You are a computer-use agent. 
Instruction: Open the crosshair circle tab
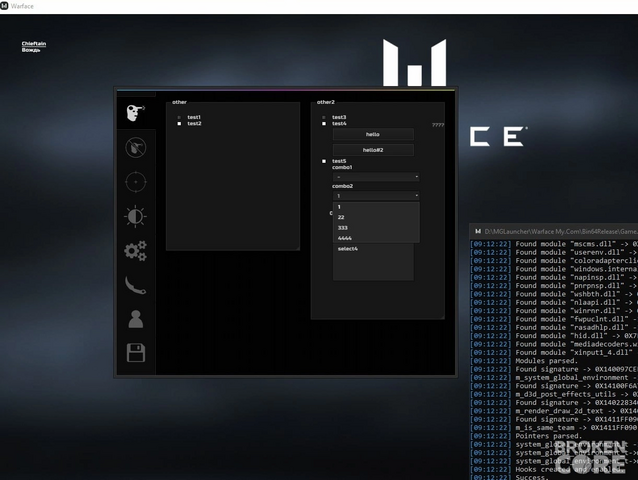135,182
